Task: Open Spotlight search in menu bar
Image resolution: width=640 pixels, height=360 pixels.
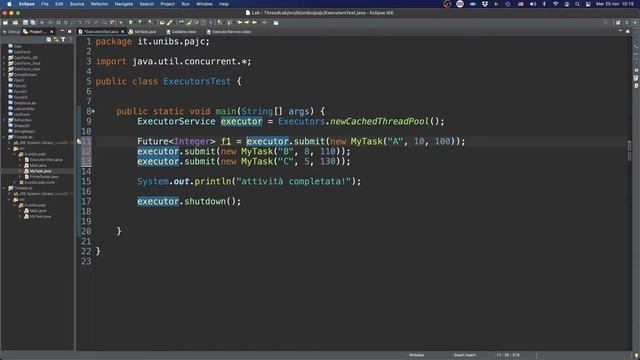Action: point(577,4)
